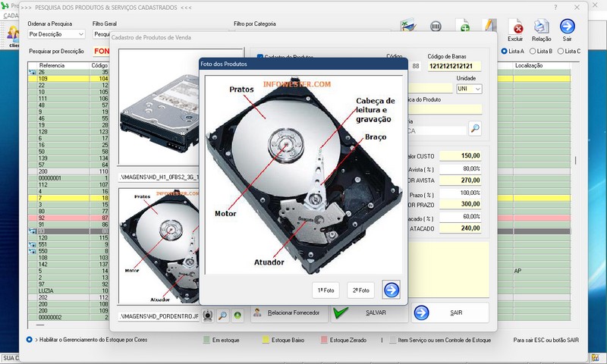
Task: Click the Excluir delete icon
Action: (x=518, y=28)
